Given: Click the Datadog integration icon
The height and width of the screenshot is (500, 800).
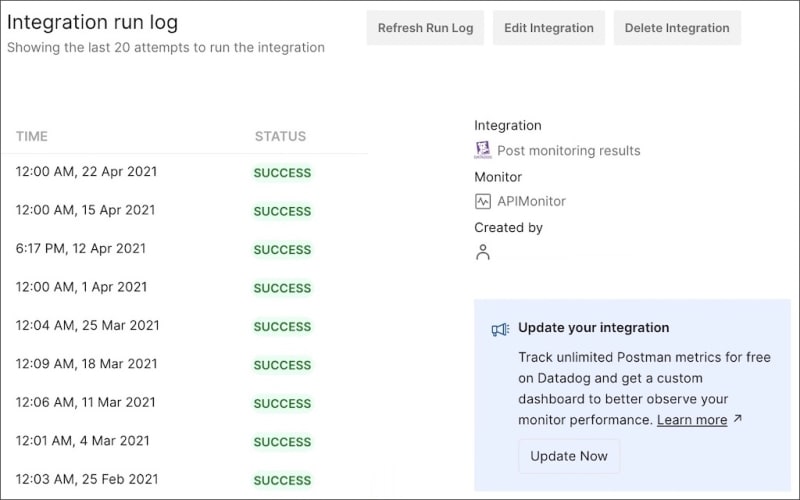Looking at the screenshot, I should tap(483, 150).
